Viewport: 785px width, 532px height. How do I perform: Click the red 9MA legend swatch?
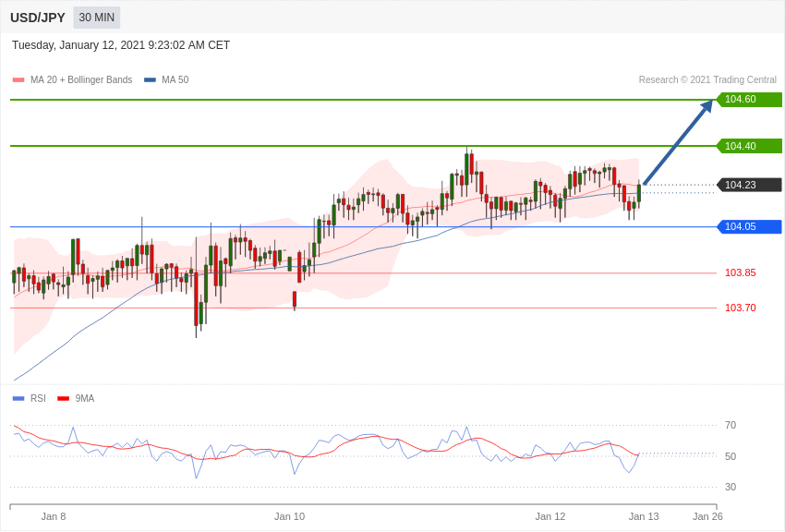tap(64, 398)
